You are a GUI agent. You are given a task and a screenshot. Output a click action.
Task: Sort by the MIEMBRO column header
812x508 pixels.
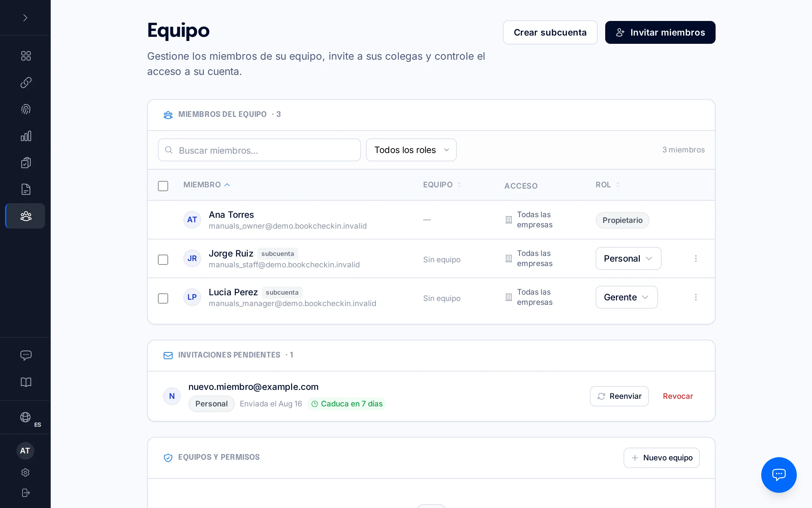point(207,185)
